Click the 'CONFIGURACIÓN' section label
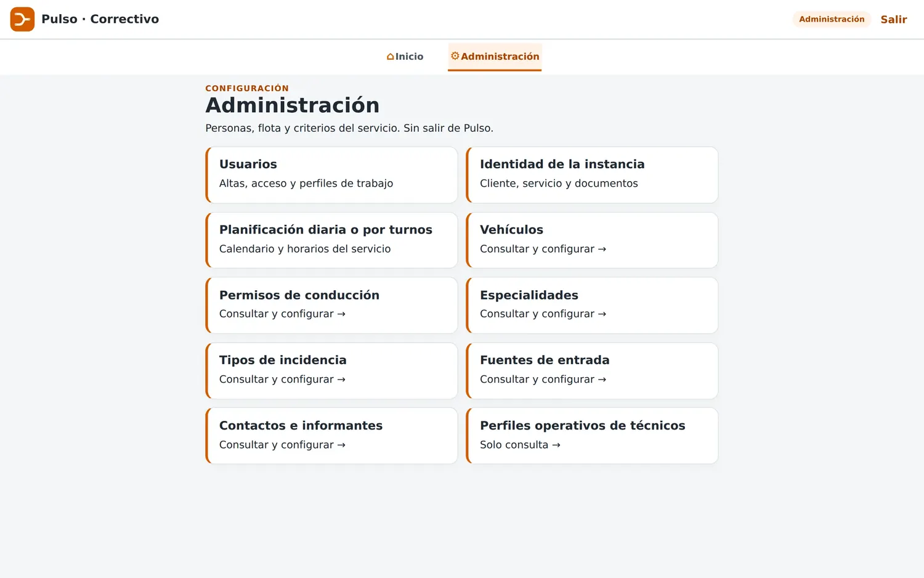This screenshot has height=578, width=924. click(x=247, y=88)
